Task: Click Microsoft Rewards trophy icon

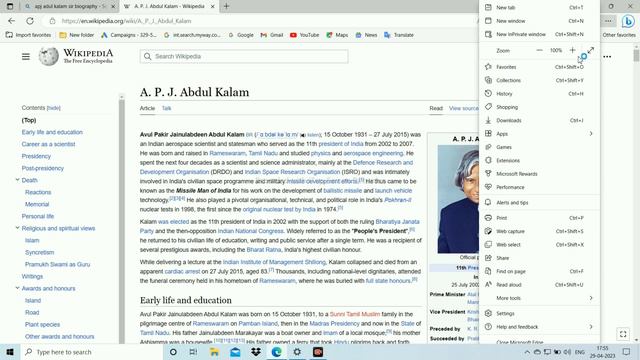Action: click(488, 173)
